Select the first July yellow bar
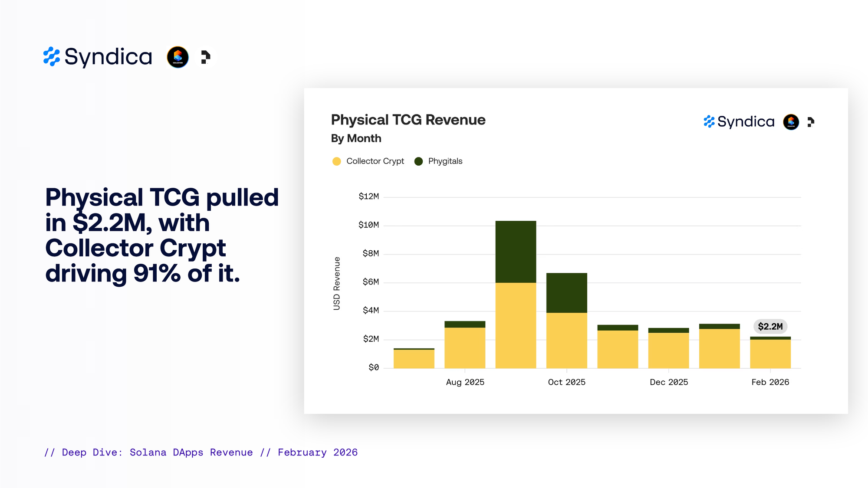 [414, 359]
